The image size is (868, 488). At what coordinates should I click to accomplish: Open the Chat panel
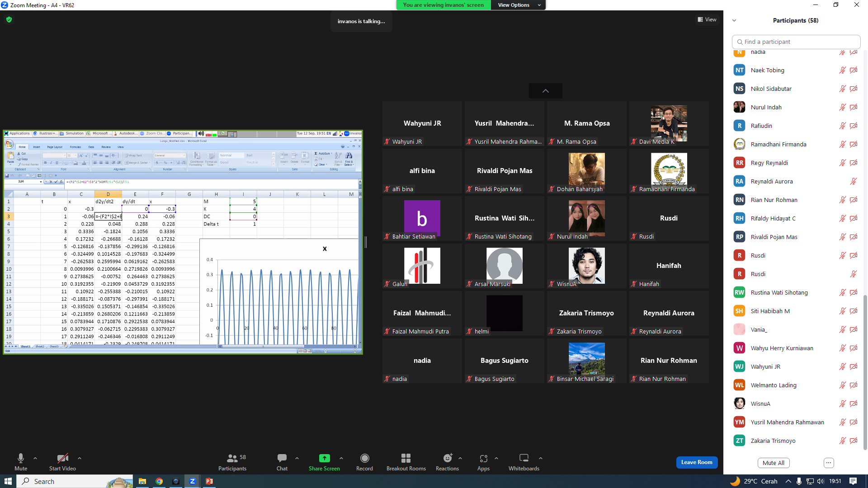coord(282,462)
